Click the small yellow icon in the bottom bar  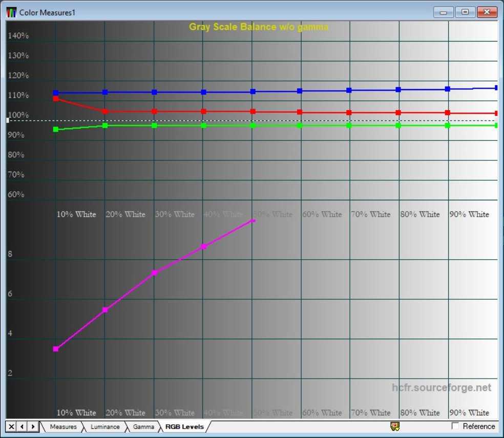395,426
